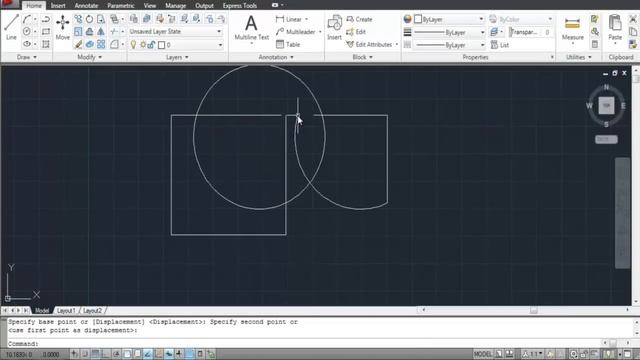
Task: Click the Table annotation tool
Action: (x=288, y=44)
